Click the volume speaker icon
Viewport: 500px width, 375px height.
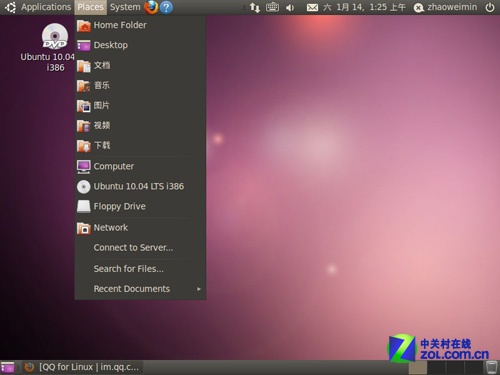pos(290,7)
